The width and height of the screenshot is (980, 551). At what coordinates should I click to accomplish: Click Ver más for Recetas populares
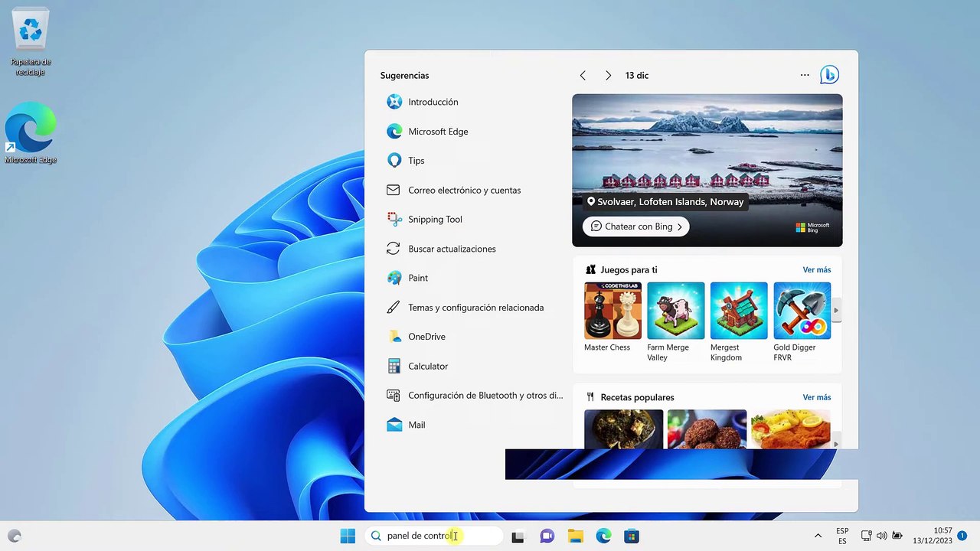(816, 397)
